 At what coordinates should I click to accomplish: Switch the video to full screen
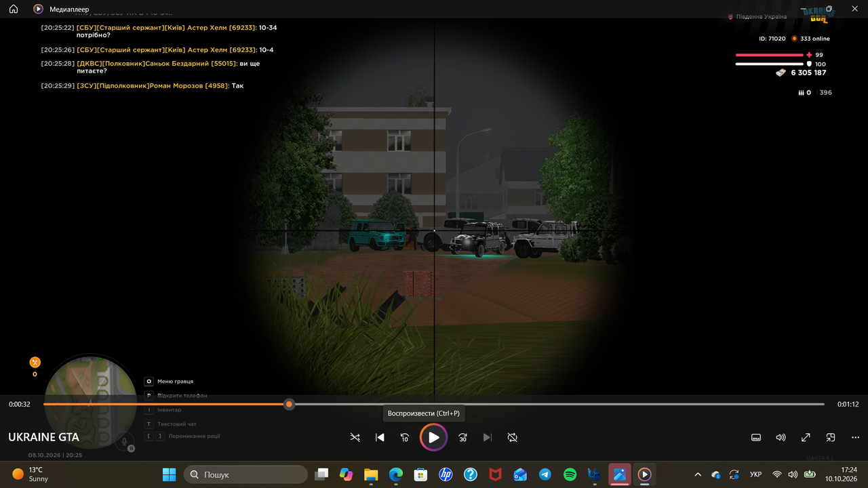click(x=806, y=438)
